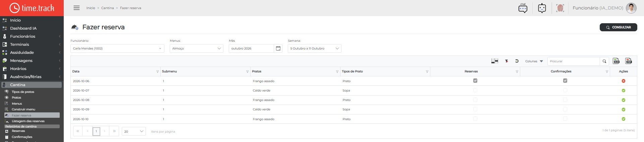The image size is (644, 142).
Task: Open the chat icon in header
Action: click(x=523, y=8)
